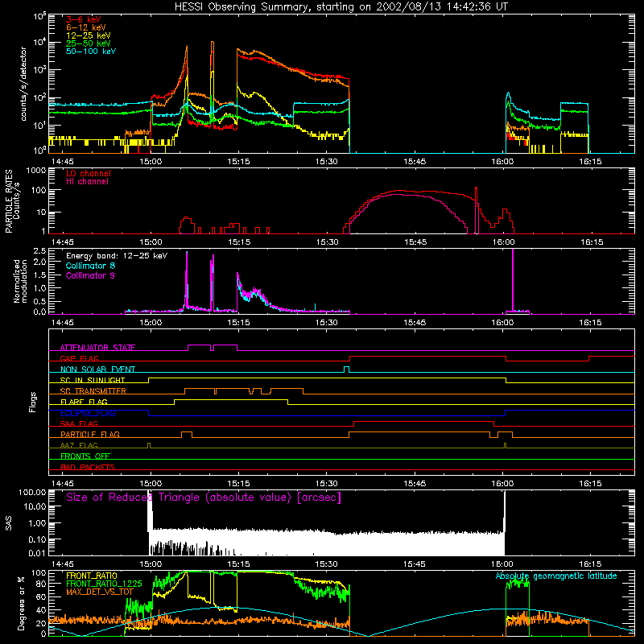
Task: Click the LO channel legend text
Action: pyautogui.click(x=89, y=173)
